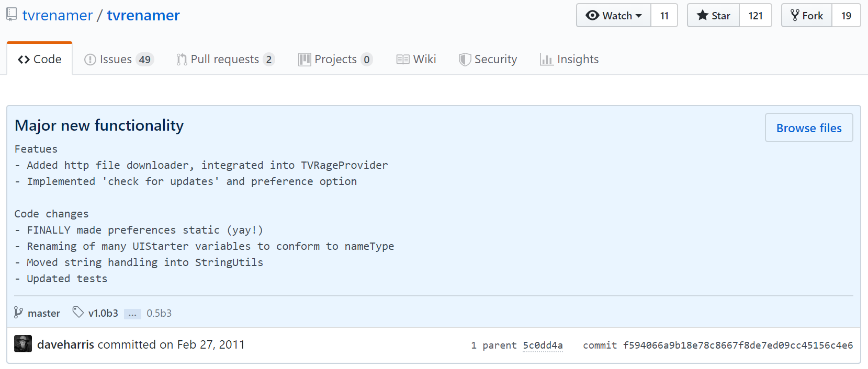Fork the tvrenamer repository
This screenshot has width=868, height=369.
click(807, 16)
